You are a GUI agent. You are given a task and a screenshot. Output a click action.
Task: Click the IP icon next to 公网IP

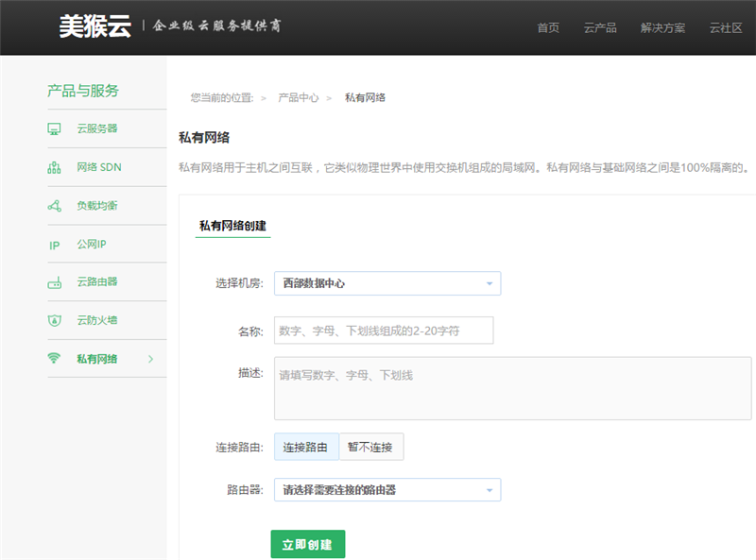(54, 246)
